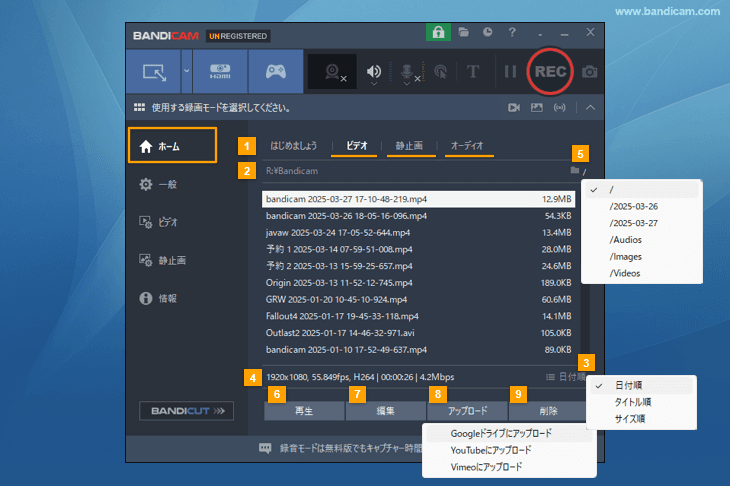Open the ビデオ sidebar item
The height and width of the screenshot is (486, 730).
[158, 222]
